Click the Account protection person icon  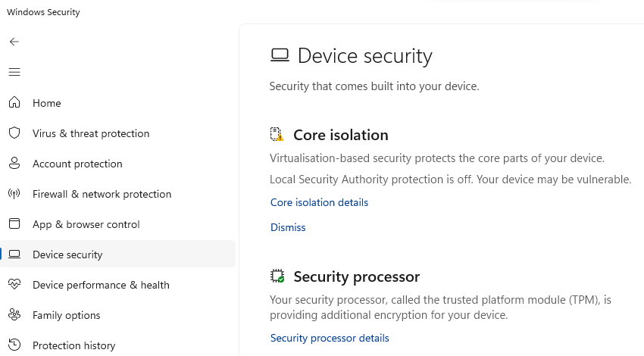14,164
